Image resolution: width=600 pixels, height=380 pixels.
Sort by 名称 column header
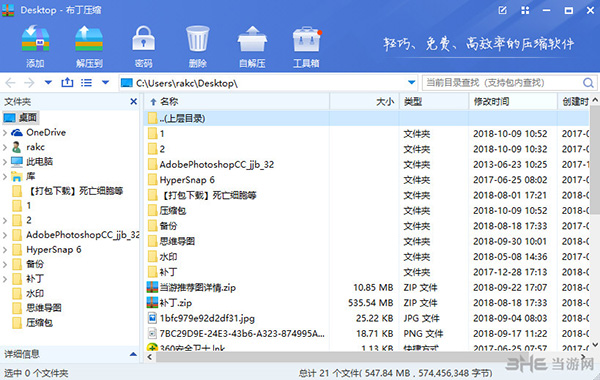pyautogui.click(x=237, y=101)
